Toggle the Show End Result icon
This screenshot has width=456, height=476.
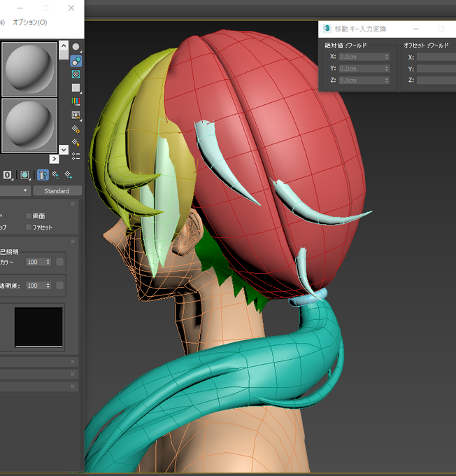pyautogui.click(x=43, y=175)
